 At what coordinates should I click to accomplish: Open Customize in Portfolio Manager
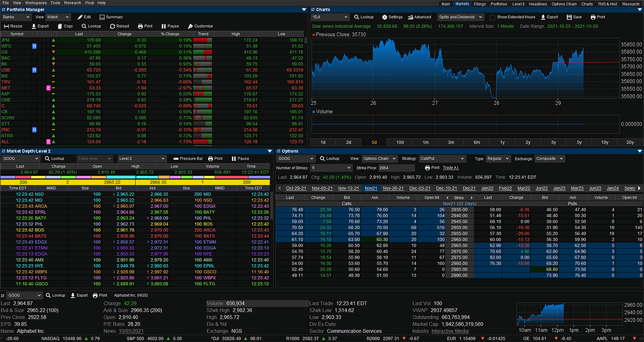pyautogui.click(x=200, y=26)
